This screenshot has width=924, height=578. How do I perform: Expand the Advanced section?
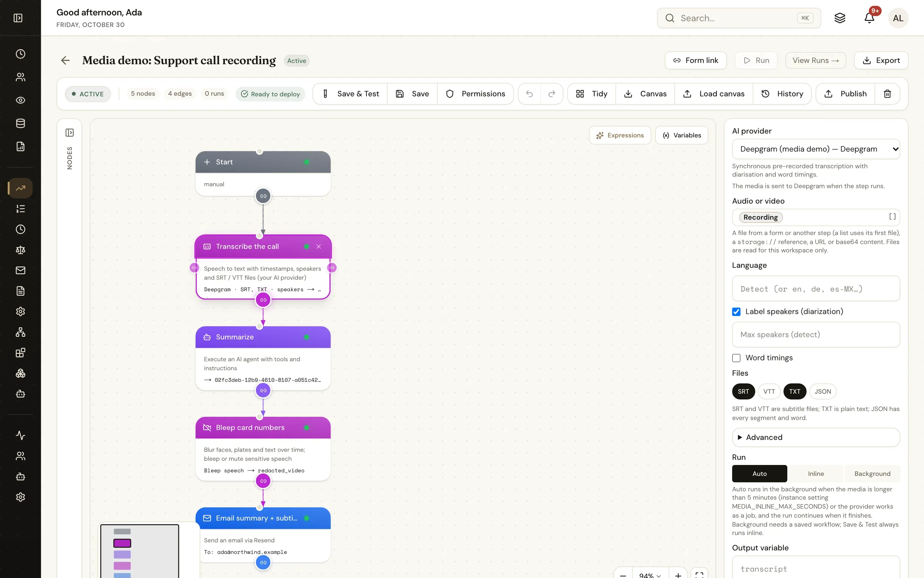[x=816, y=437]
